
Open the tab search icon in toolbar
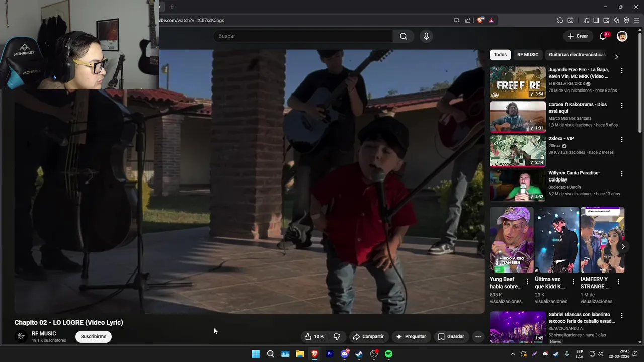pos(570,20)
